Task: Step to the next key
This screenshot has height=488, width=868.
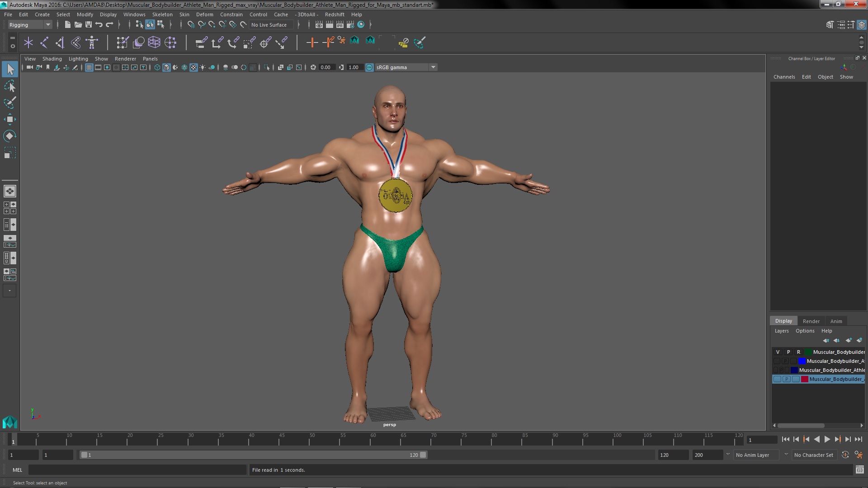Action: click(837, 439)
